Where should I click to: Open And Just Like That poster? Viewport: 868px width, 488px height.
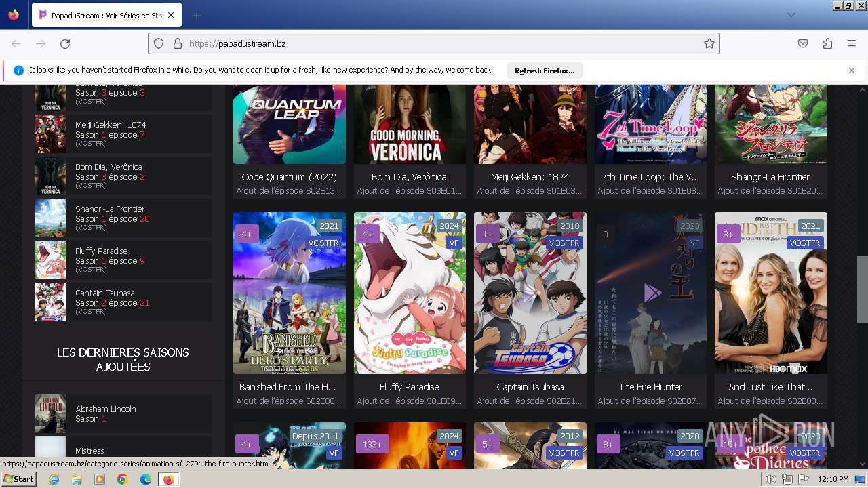(x=771, y=293)
